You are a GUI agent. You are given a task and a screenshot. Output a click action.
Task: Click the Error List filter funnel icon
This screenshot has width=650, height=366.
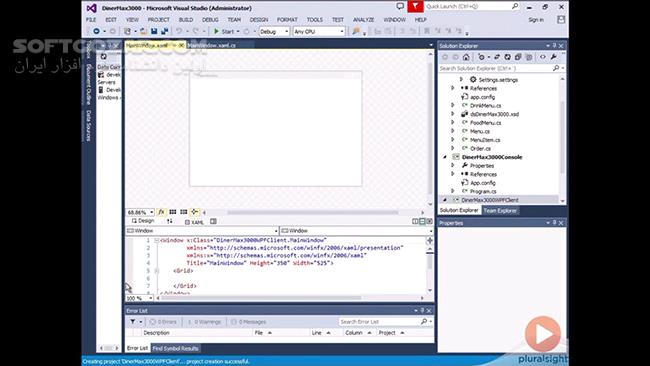(133, 322)
